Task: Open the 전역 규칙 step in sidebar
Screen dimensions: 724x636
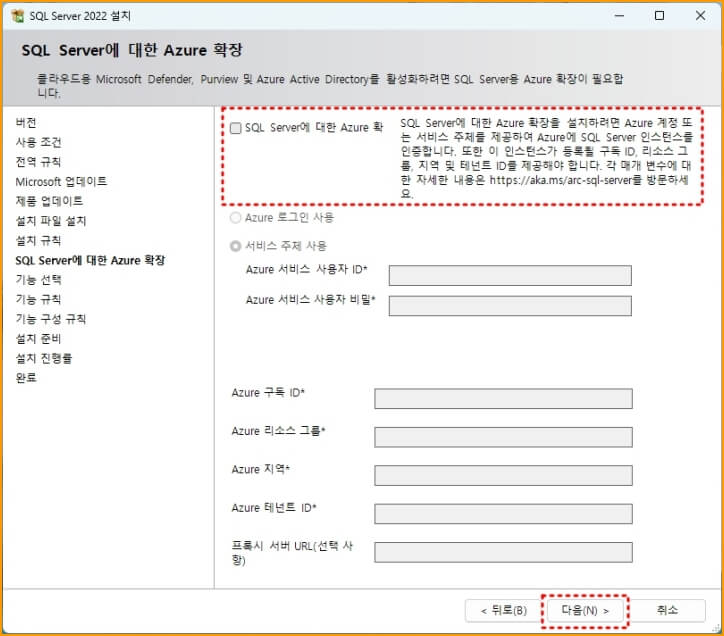Action: 38,162
